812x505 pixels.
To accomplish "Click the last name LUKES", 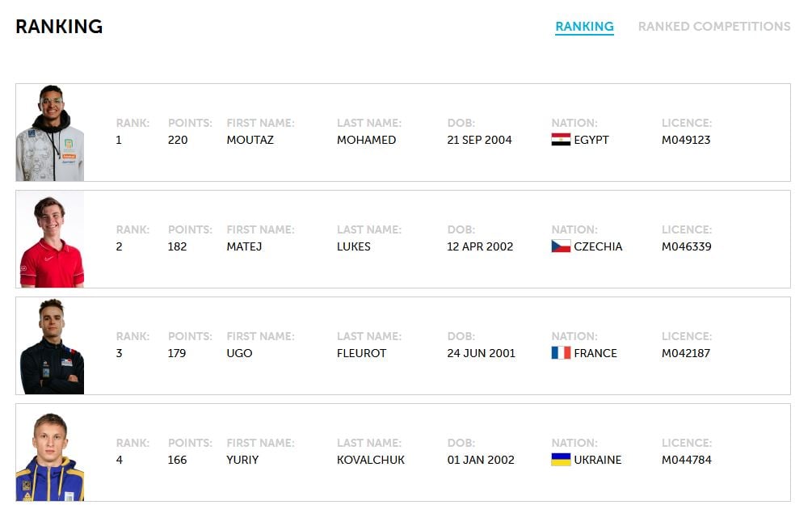I will click(x=354, y=246).
